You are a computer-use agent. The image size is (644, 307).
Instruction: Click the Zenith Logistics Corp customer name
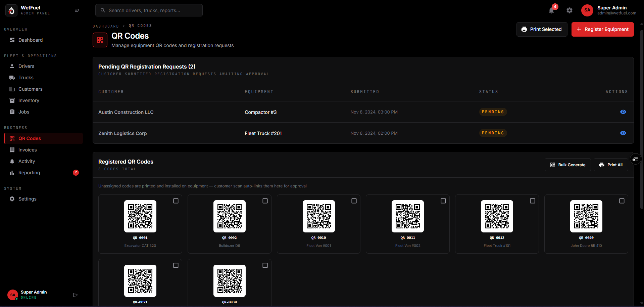pos(122,133)
